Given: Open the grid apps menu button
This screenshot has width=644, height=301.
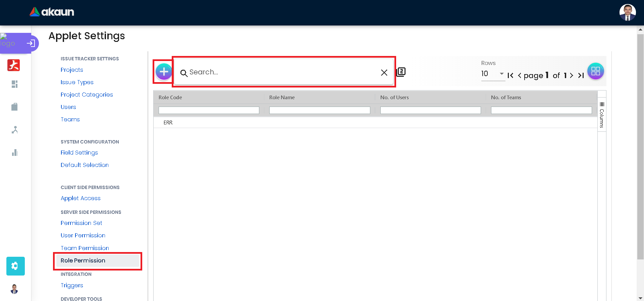Looking at the screenshot, I should (x=596, y=71).
